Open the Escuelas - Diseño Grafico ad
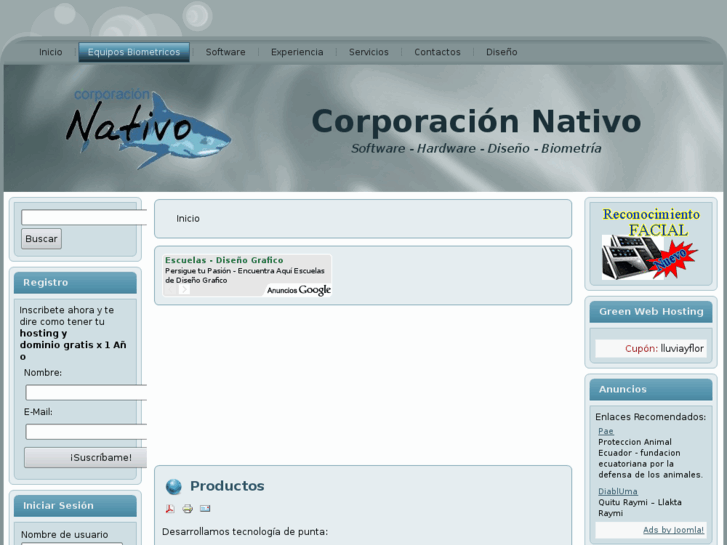Image resolution: width=727 pixels, height=545 pixels. click(224, 260)
